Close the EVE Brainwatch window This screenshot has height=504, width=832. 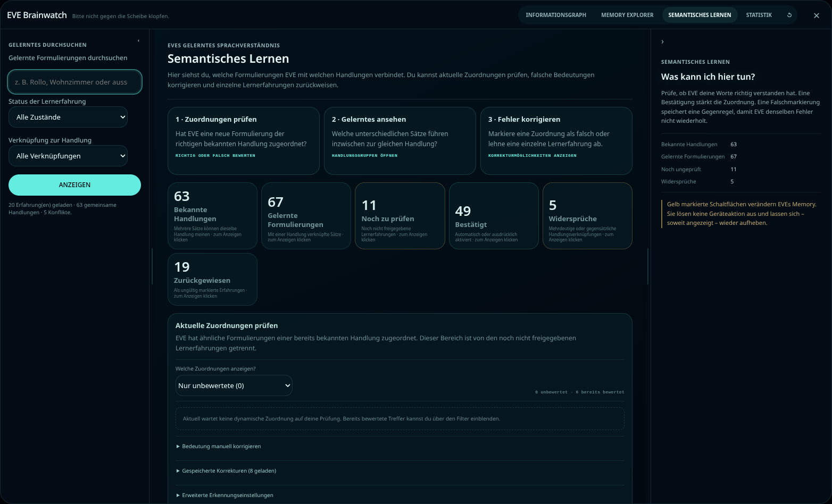[x=817, y=15]
